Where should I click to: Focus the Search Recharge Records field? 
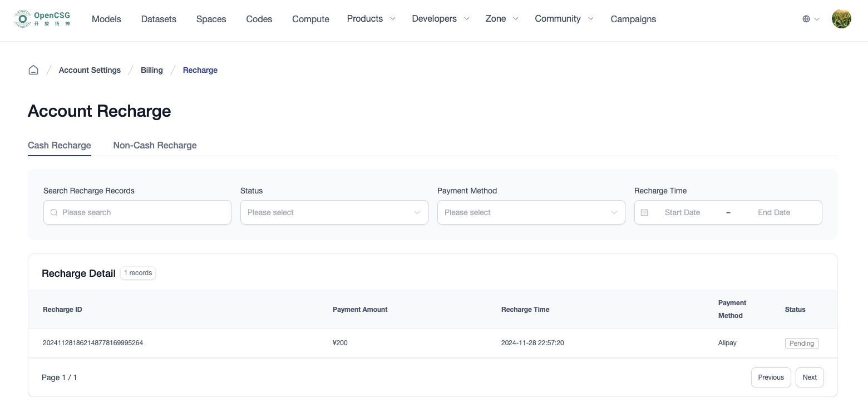142,212
